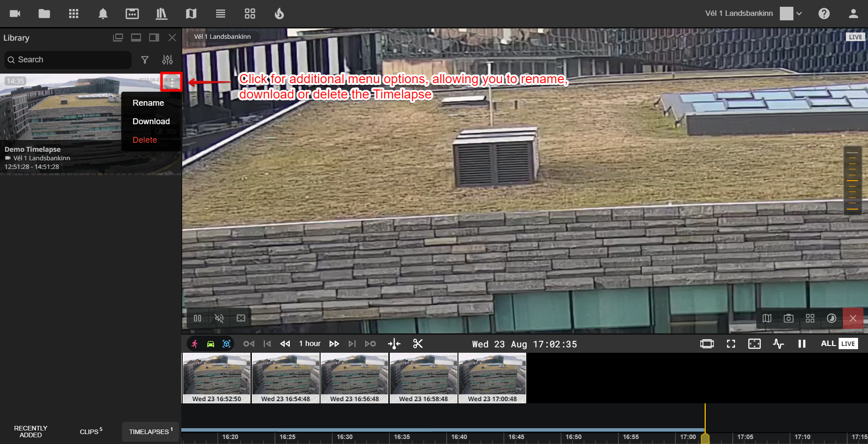Click the scissors clip tool
The height and width of the screenshot is (444, 868).
pos(418,344)
